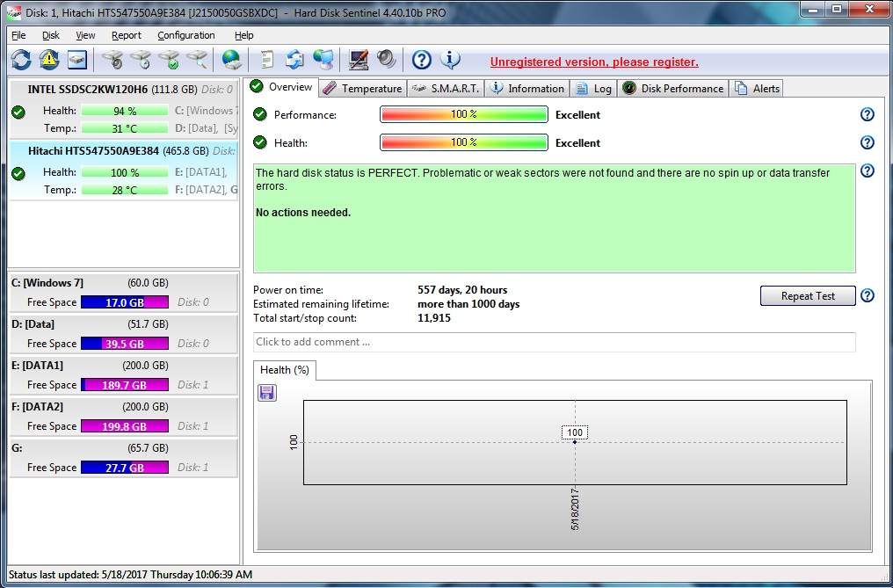This screenshot has height=588, width=893.
Task: Open the Report menu
Action: (x=126, y=35)
